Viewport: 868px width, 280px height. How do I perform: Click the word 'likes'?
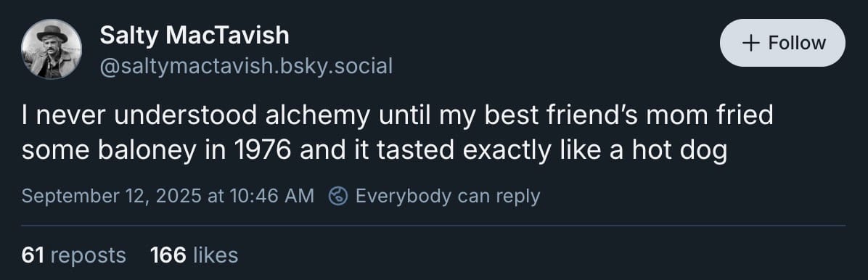click(x=216, y=255)
